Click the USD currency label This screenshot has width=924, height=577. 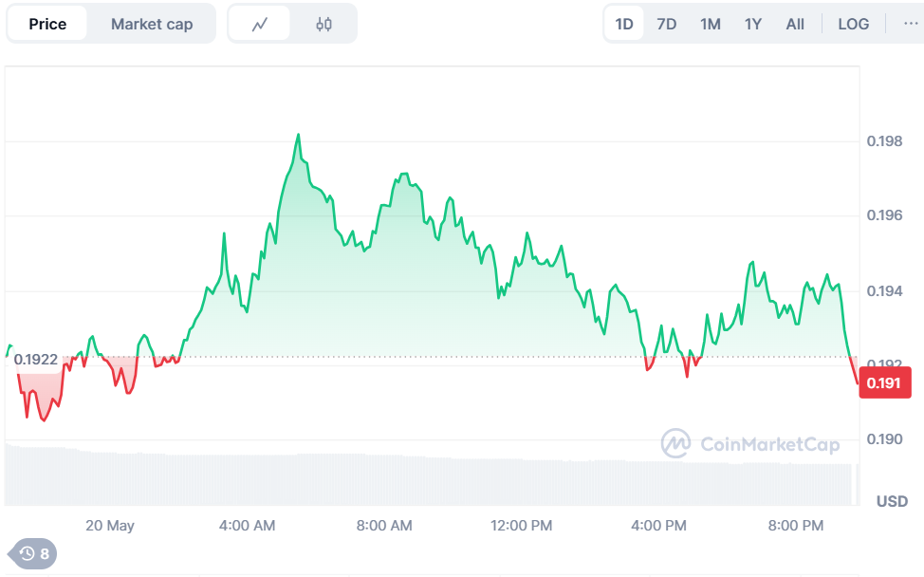(x=892, y=501)
